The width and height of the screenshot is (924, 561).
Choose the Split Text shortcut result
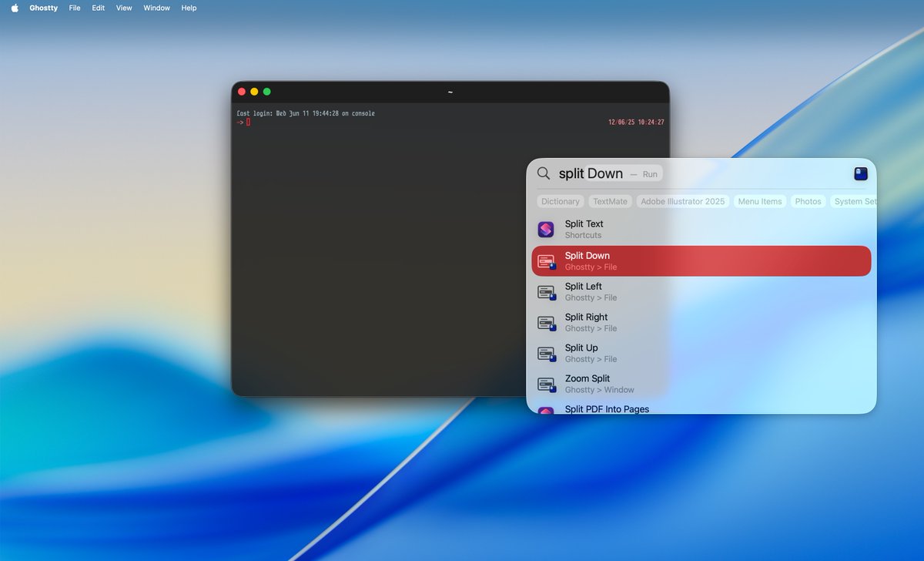[x=701, y=230]
